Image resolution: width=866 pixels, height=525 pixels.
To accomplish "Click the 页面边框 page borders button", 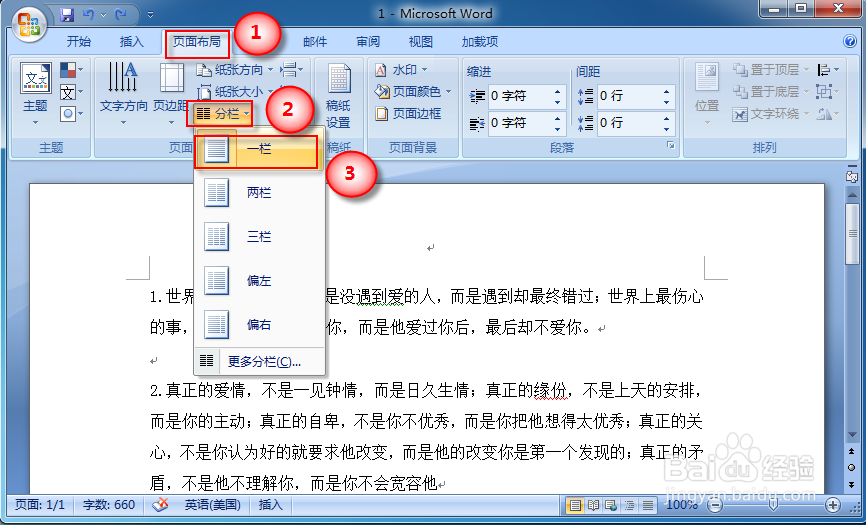I will pyautogui.click(x=408, y=114).
